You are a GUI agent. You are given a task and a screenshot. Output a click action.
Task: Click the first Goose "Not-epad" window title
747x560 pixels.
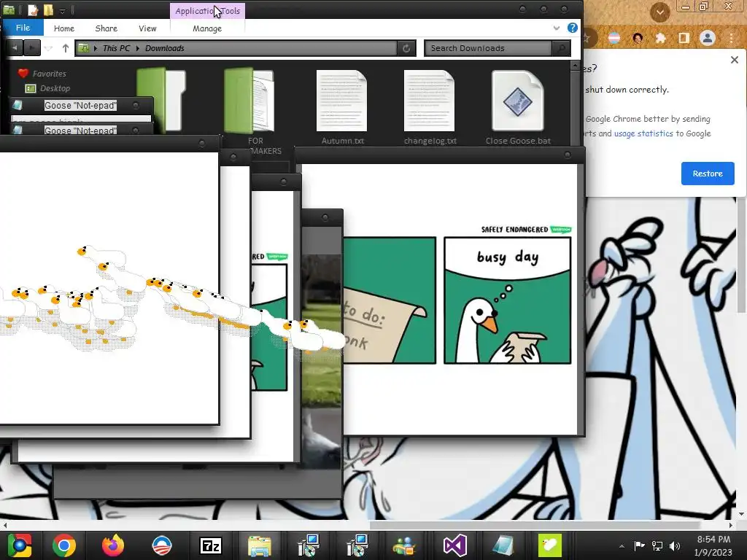tap(80, 105)
